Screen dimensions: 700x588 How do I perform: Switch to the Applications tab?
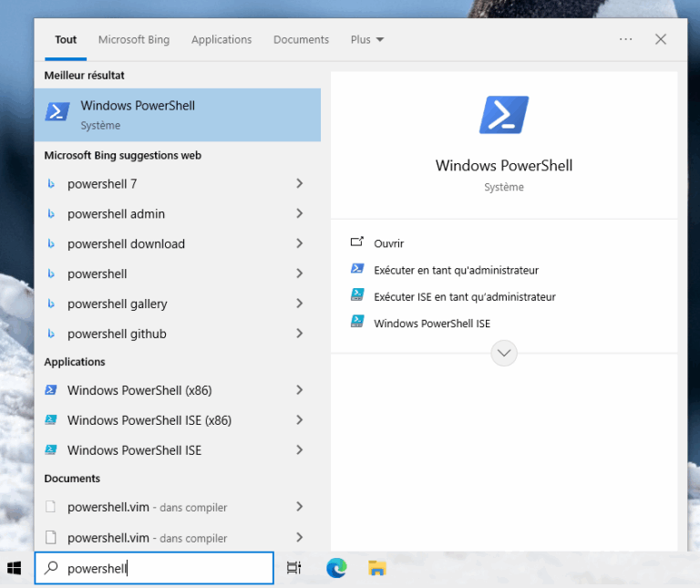click(221, 40)
